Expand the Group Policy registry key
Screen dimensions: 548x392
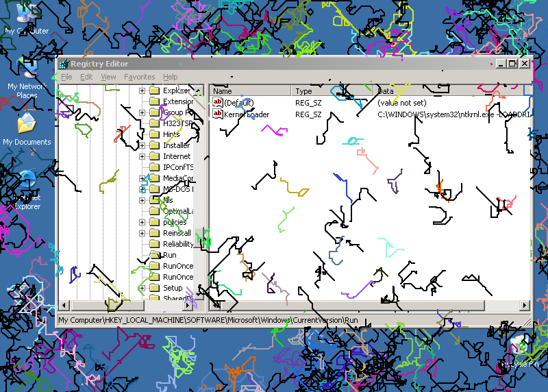[x=142, y=112]
